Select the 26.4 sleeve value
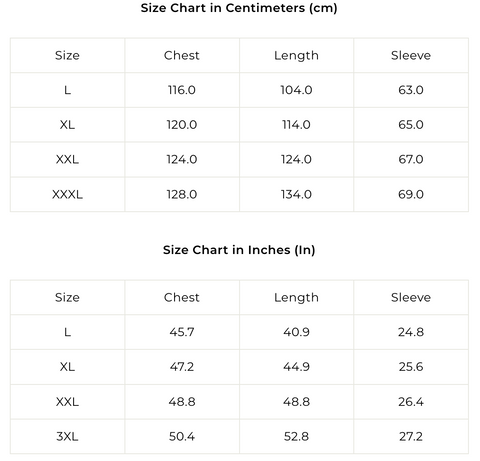 point(411,402)
